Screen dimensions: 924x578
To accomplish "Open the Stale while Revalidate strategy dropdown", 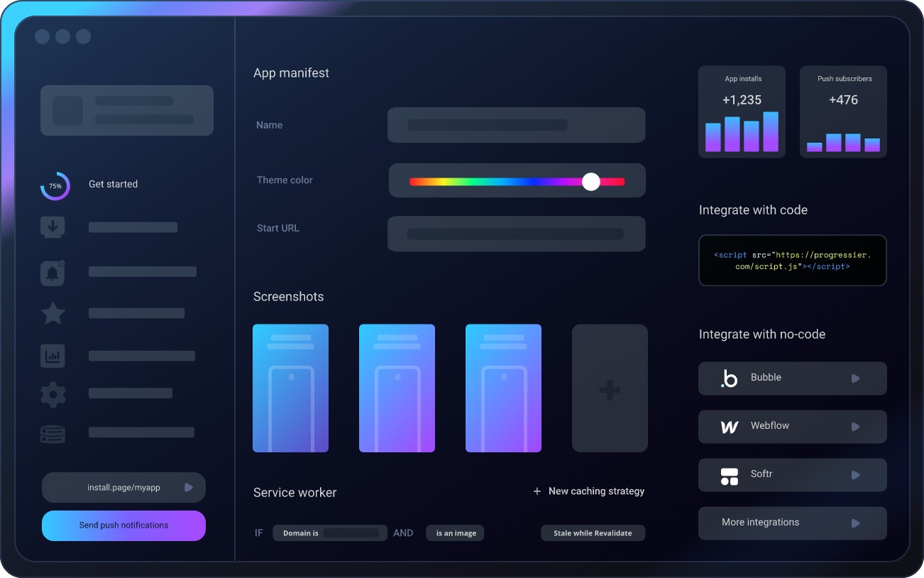I will 593,533.
